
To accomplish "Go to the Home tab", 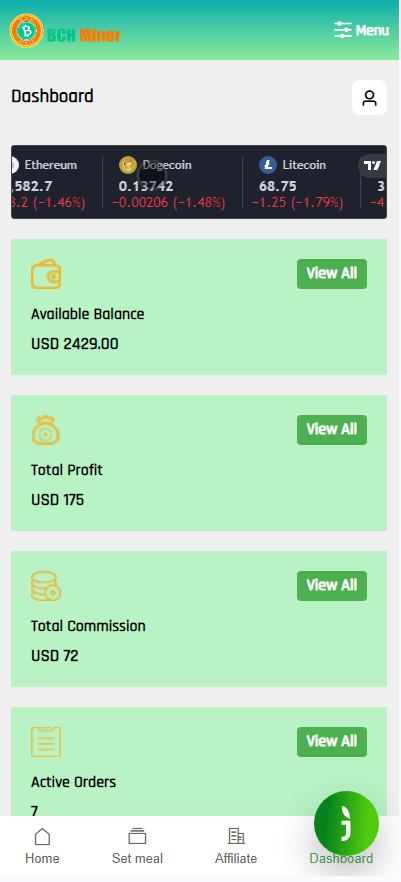I will 42,846.
